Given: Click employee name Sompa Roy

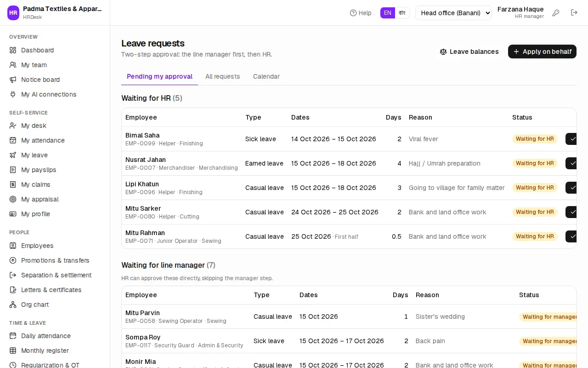Looking at the screenshot, I should tap(143, 337).
